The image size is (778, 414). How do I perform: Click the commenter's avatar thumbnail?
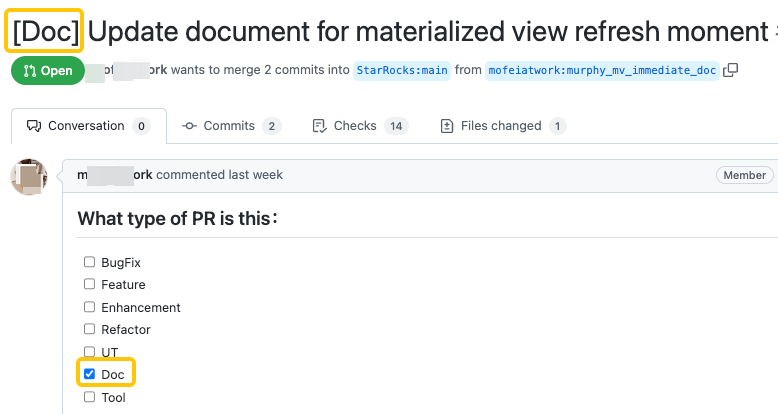point(29,177)
